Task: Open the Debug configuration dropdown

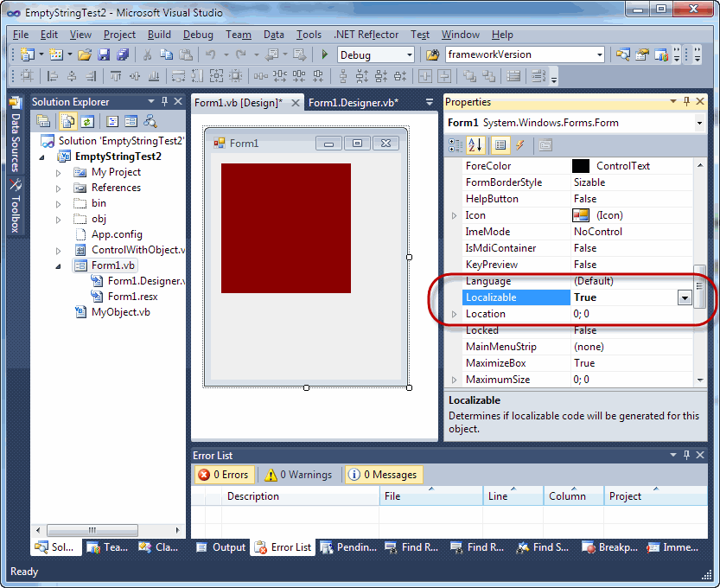Action: pos(408,54)
